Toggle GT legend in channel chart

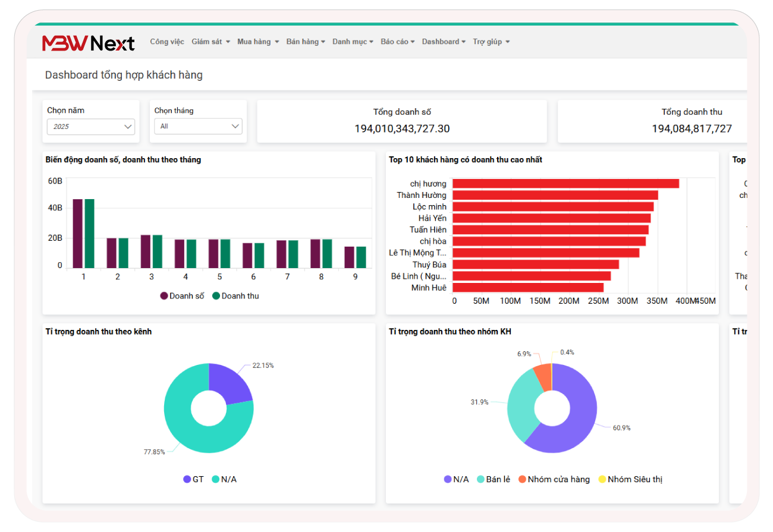(193, 479)
